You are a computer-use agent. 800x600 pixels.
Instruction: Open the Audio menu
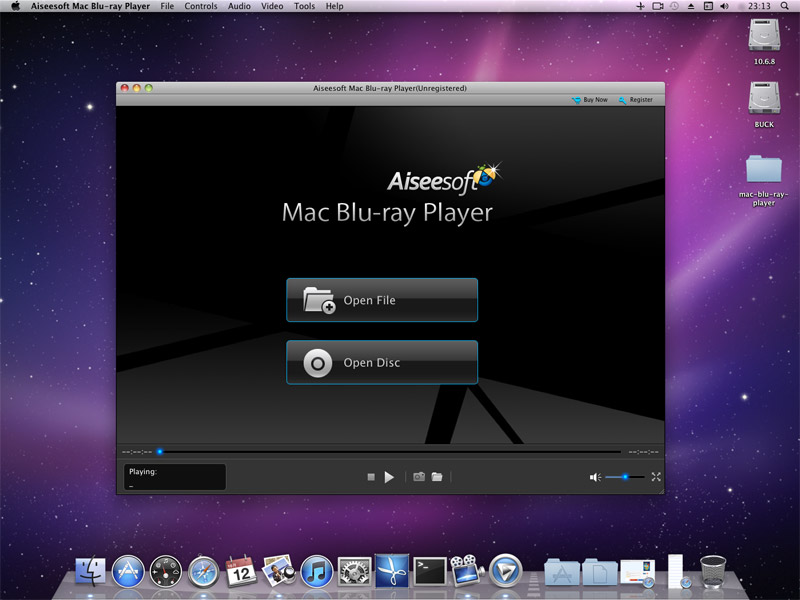click(239, 6)
